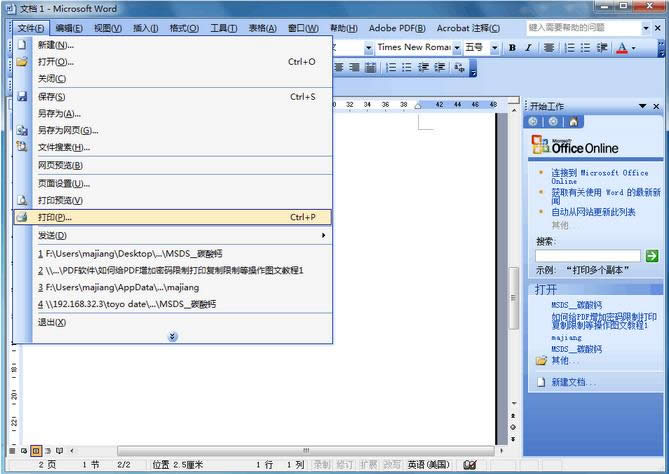This screenshot has height=474, width=669.
Task: Click the 新建文档... link
Action: coord(573,382)
